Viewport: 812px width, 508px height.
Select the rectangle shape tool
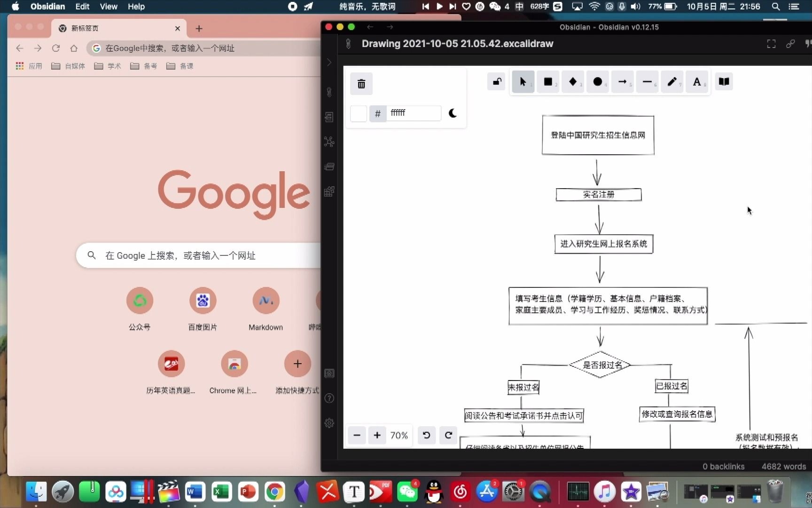548,82
